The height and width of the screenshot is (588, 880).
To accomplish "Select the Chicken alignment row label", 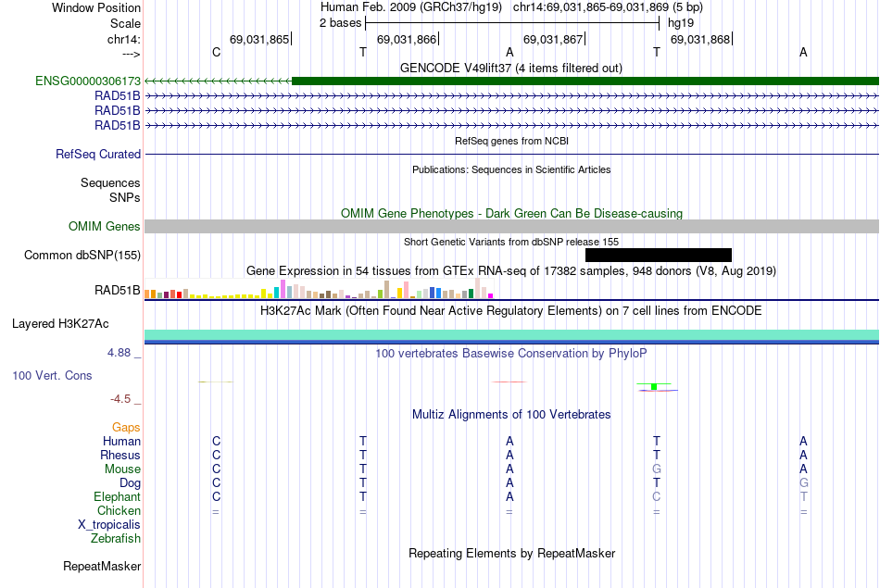I will coord(119,510).
